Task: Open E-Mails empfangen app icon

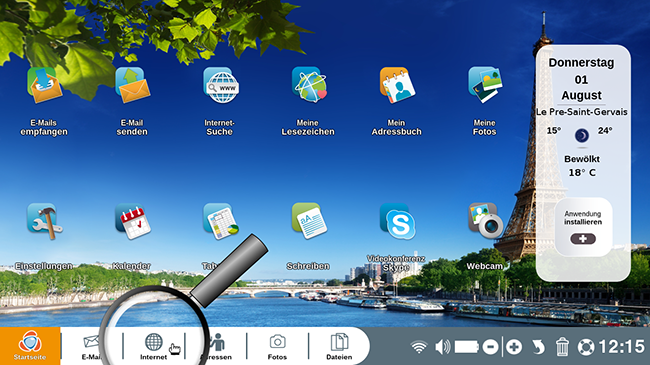Action: click(x=44, y=85)
